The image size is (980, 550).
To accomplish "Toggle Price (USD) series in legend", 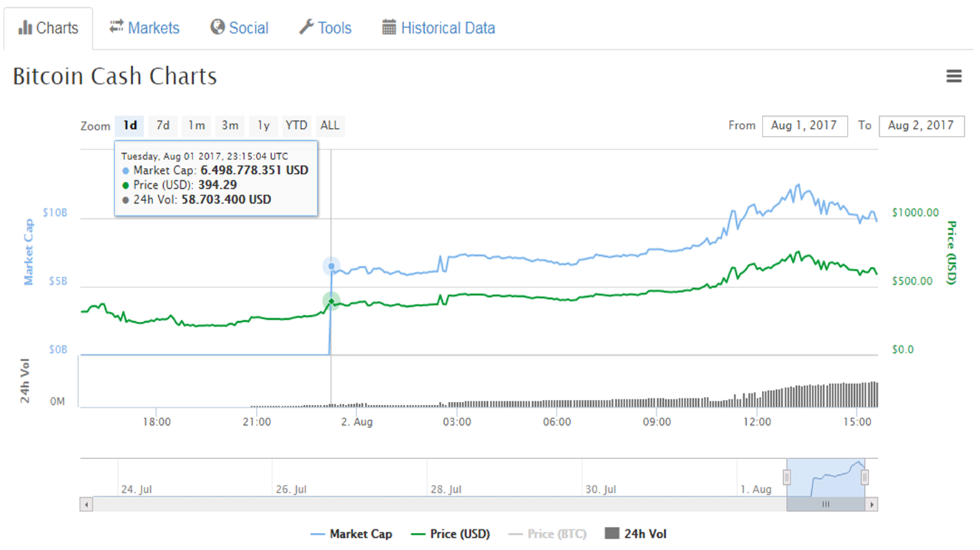I will pyautogui.click(x=451, y=534).
